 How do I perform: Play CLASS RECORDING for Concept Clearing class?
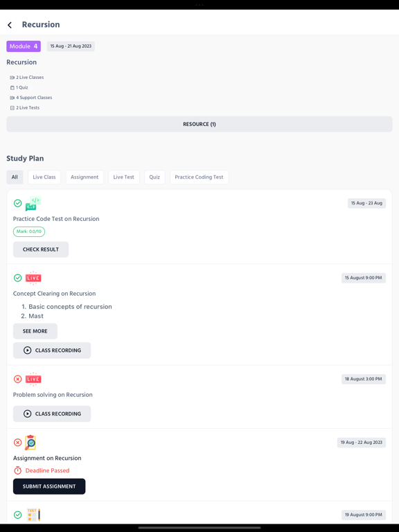point(52,351)
